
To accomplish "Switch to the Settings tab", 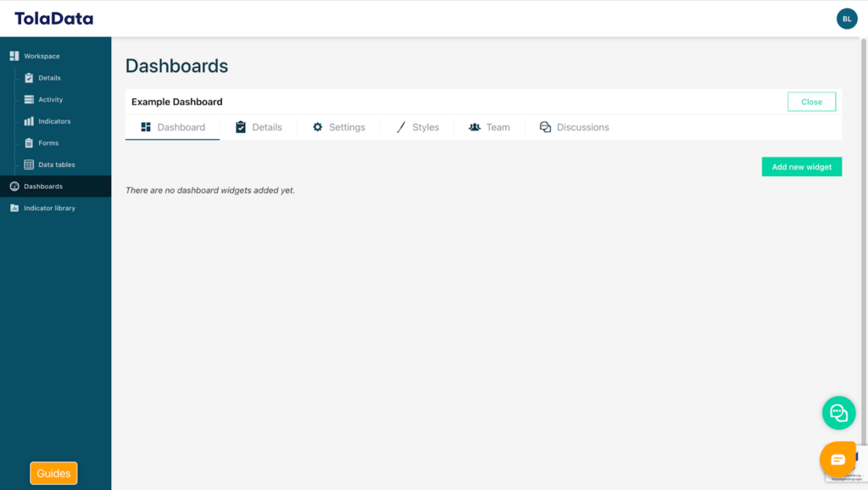I will point(338,127).
